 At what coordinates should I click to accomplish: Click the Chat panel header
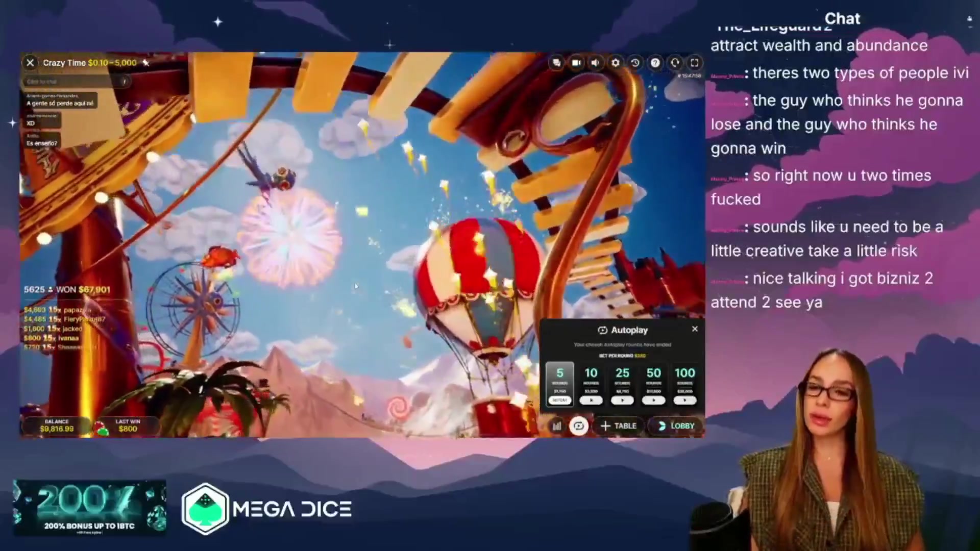click(842, 19)
